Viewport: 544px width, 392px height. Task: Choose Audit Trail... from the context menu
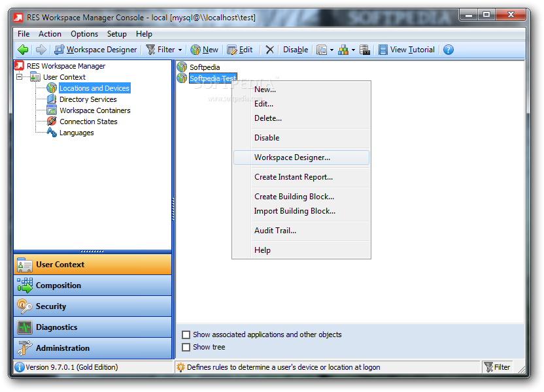pos(301,231)
